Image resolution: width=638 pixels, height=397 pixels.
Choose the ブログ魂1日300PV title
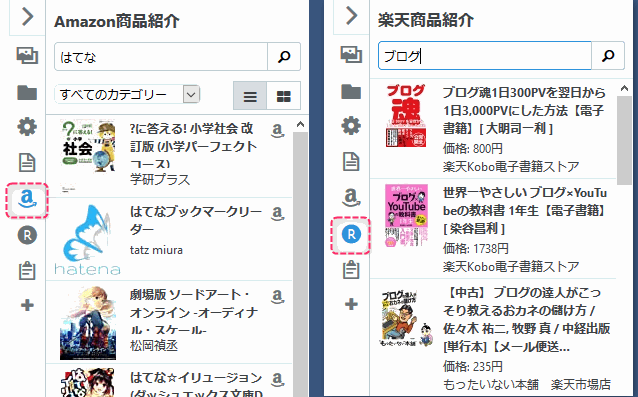(x=524, y=110)
